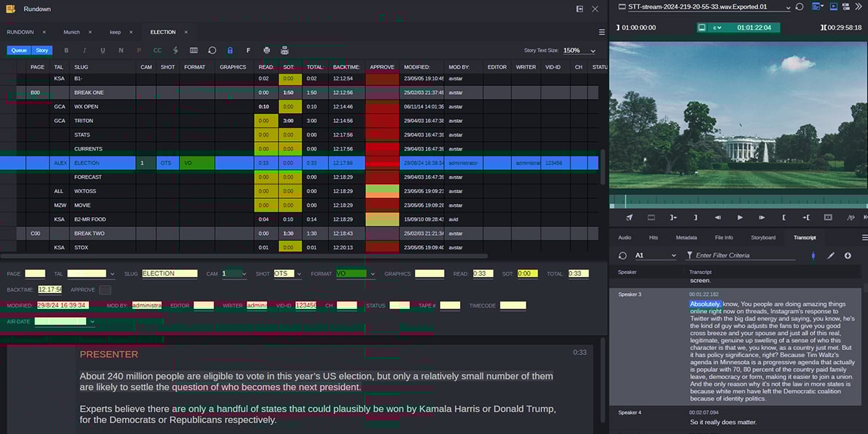Select the WX OPEN row in rundown
This screenshot has height=434, width=868.
(x=299, y=106)
